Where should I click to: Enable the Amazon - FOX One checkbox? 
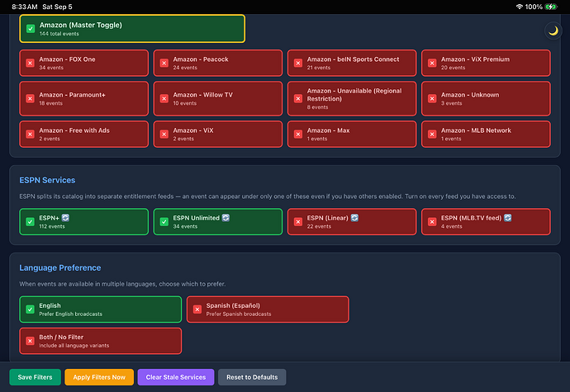(x=31, y=63)
